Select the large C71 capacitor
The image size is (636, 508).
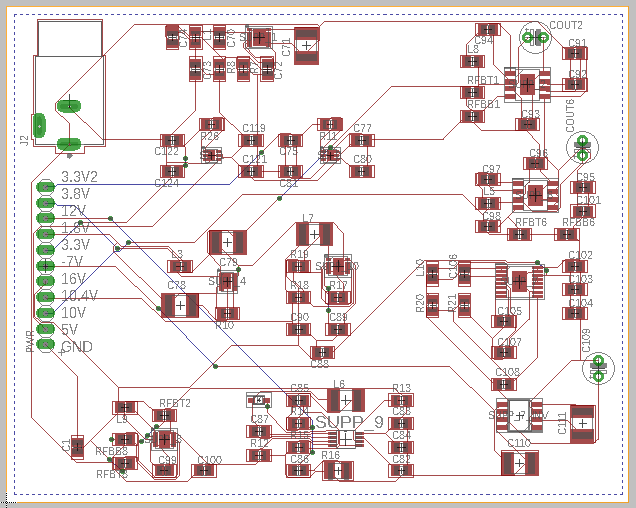click(308, 42)
